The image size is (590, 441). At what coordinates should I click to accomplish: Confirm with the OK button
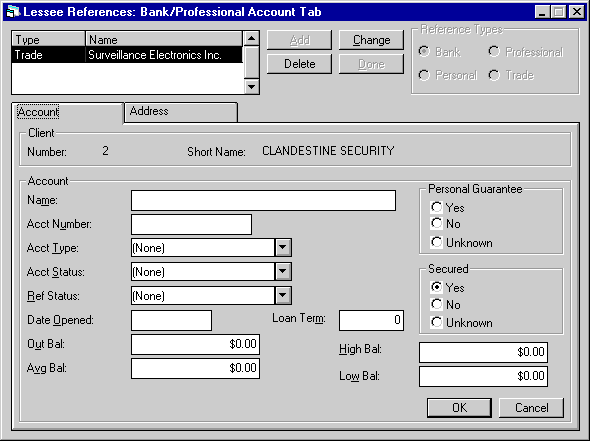(x=459, y=408)
